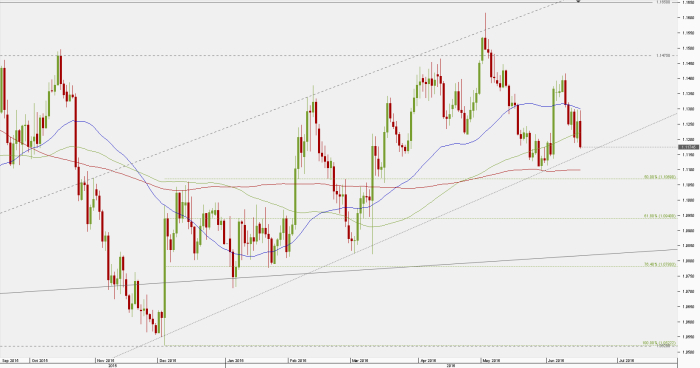Select the 38.40% Fibonacci level label

coord(660,265)
